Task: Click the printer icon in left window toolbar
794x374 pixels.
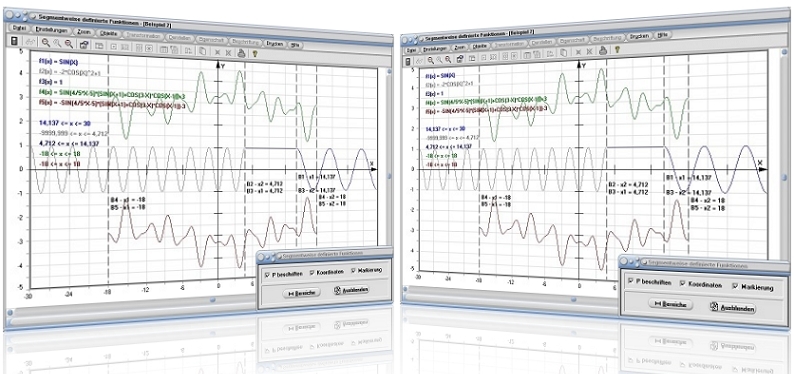Action: [241, 53]
